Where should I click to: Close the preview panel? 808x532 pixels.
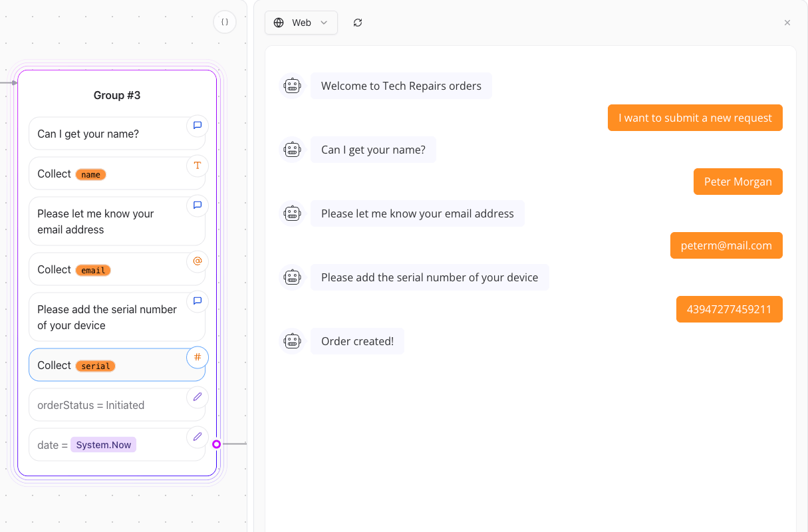pos(787,23)
